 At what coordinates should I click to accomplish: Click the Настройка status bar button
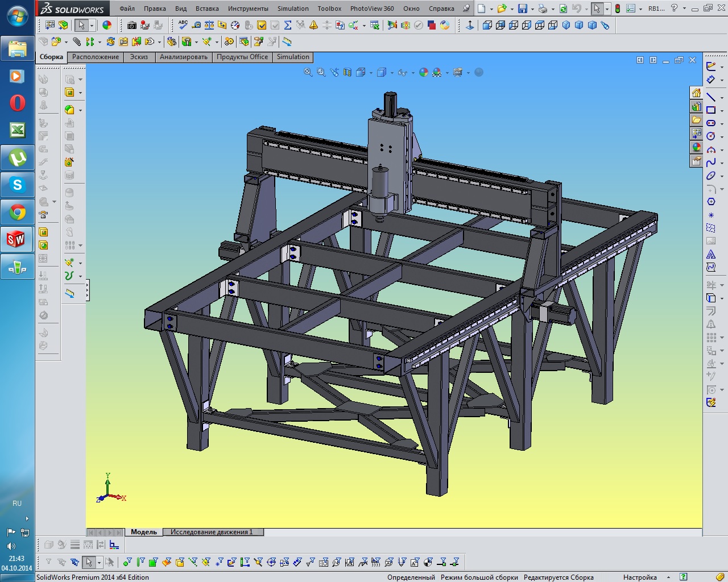640,577
